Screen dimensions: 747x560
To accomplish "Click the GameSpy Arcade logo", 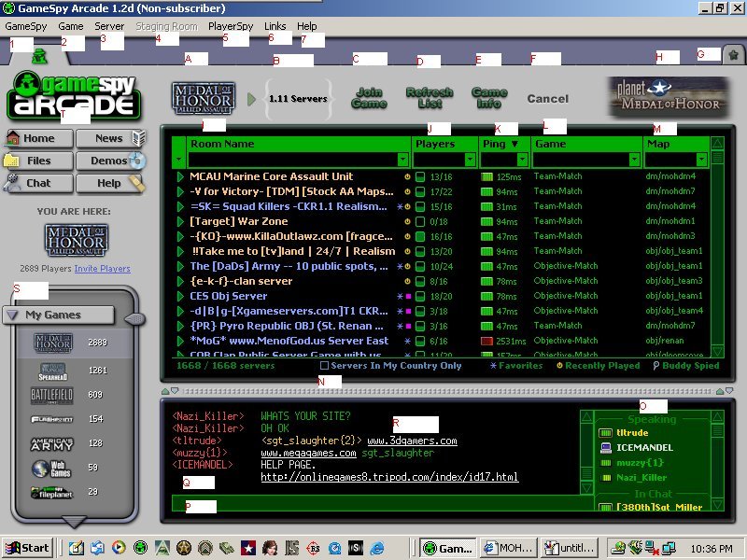I will (x=74, y=95).
